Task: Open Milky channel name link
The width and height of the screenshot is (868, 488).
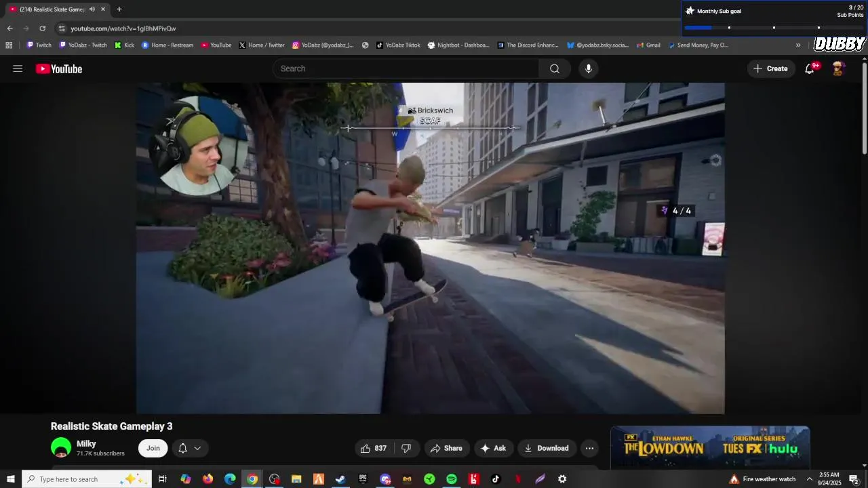Action: pos(86,444)
